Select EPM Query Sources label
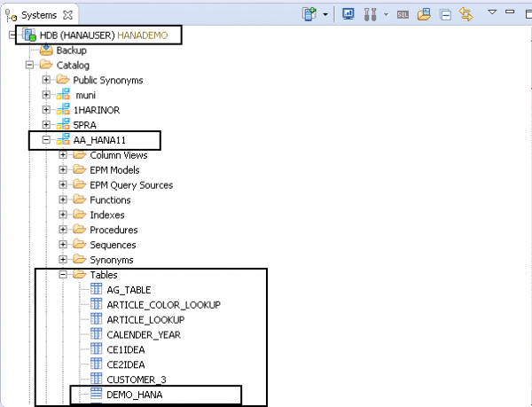The image size is (532, 407). [x=131, y=185]
